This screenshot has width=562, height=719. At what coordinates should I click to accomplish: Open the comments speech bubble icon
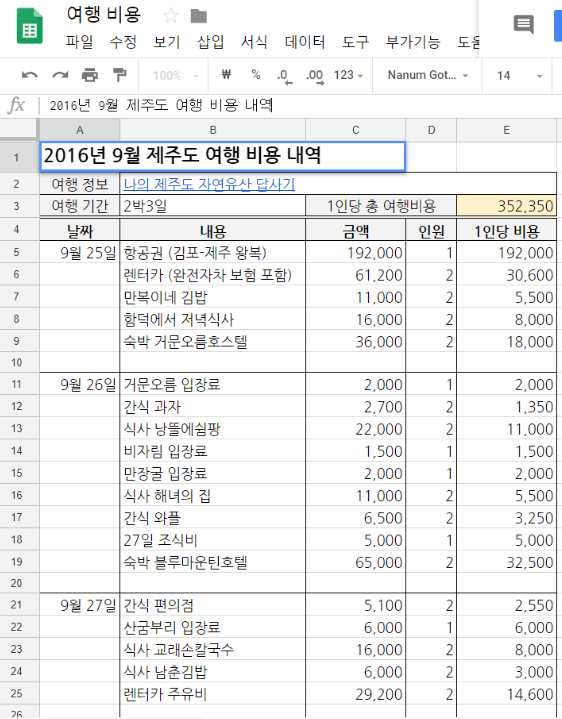523,24
